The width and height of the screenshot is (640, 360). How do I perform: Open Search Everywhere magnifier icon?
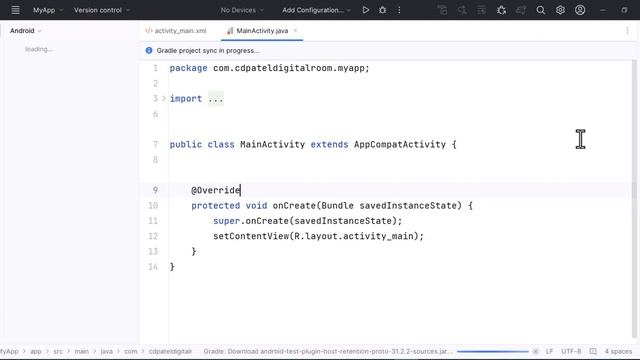pos(541,10)
